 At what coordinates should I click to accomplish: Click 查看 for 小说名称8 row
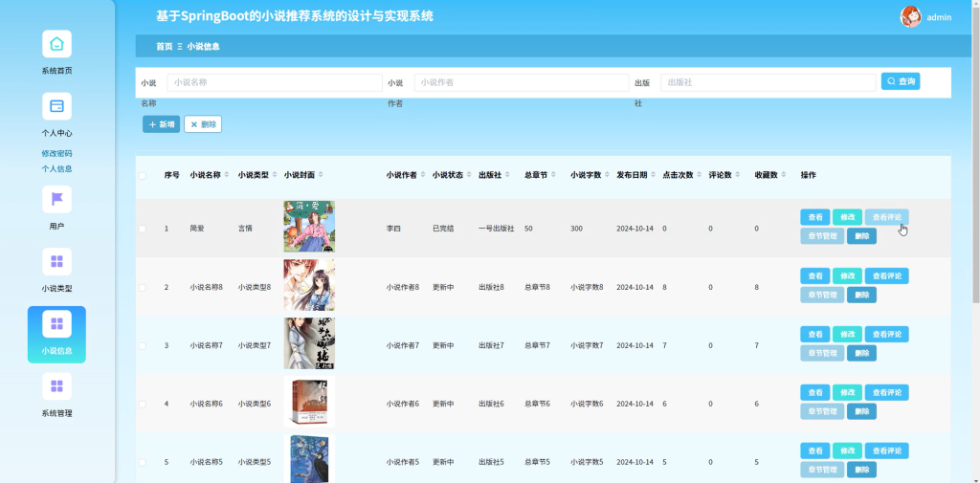(x=815, y=276)
